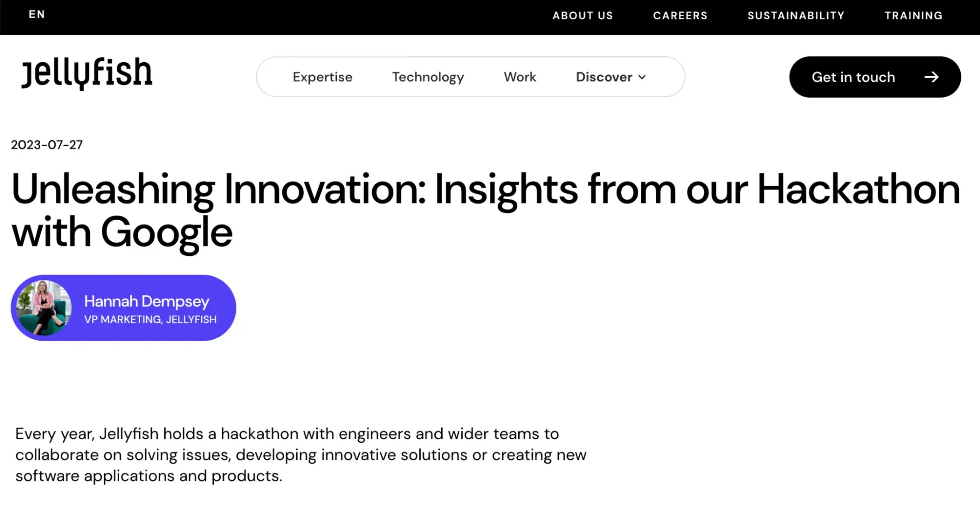
Task: Expand the Discover menu
Action: coord(604,77)
